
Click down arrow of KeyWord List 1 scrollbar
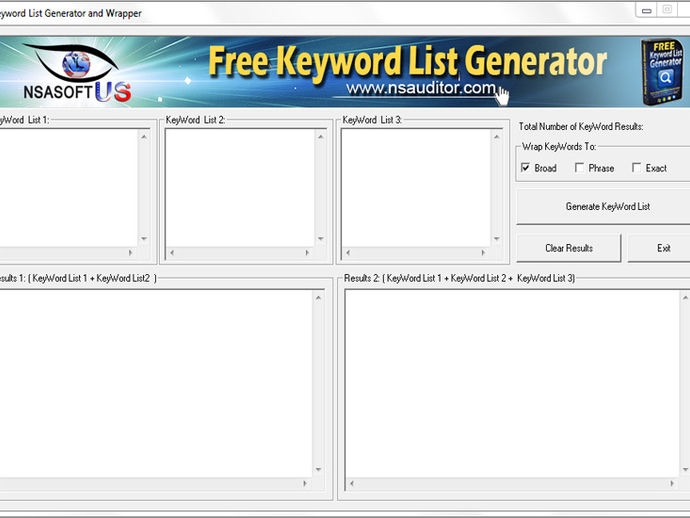click(144, 239)
